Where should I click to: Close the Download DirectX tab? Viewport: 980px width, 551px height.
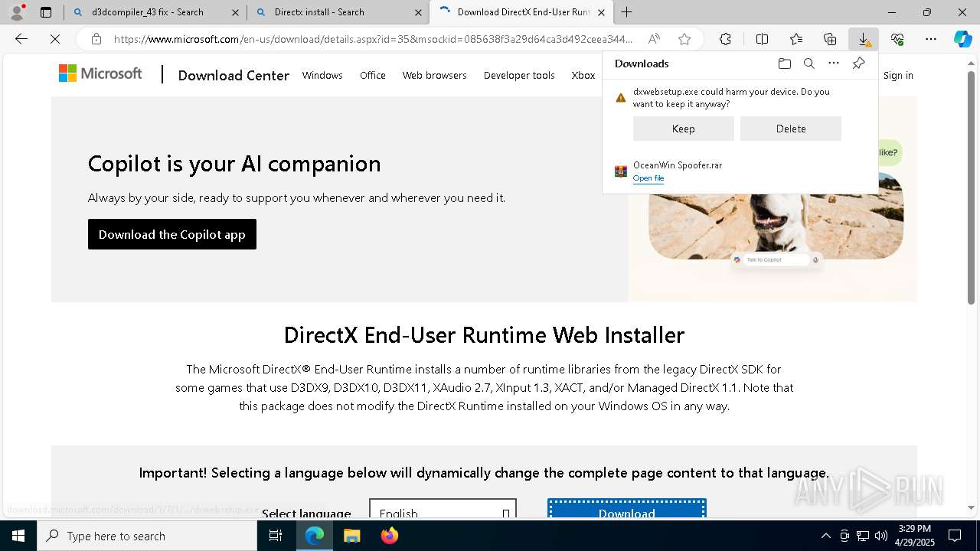click(x=601, y=12)
